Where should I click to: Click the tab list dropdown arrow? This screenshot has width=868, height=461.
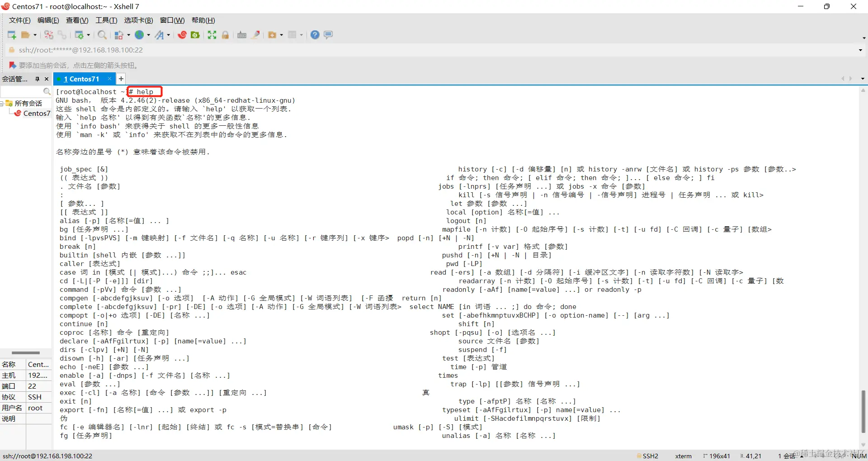click(863, 79)
